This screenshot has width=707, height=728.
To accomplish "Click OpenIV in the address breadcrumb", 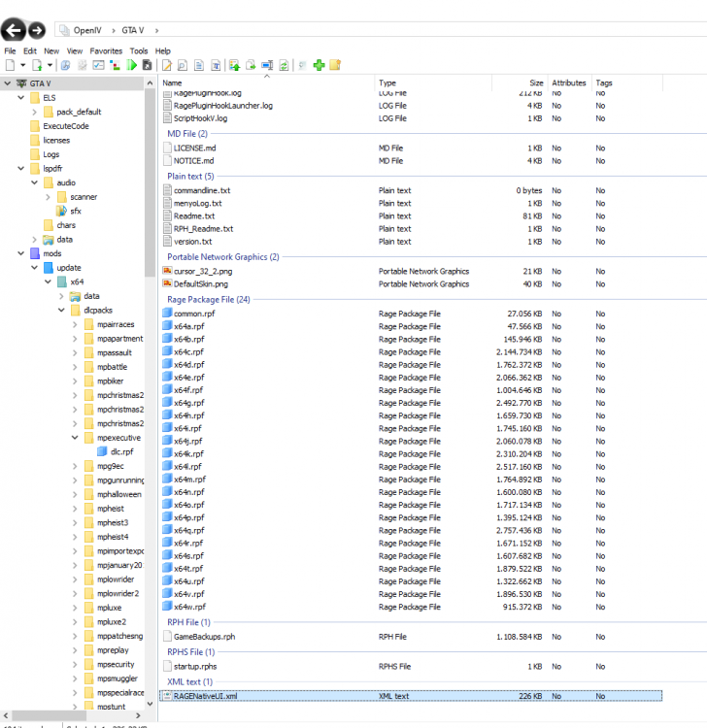I will click(x=87, y=31).
